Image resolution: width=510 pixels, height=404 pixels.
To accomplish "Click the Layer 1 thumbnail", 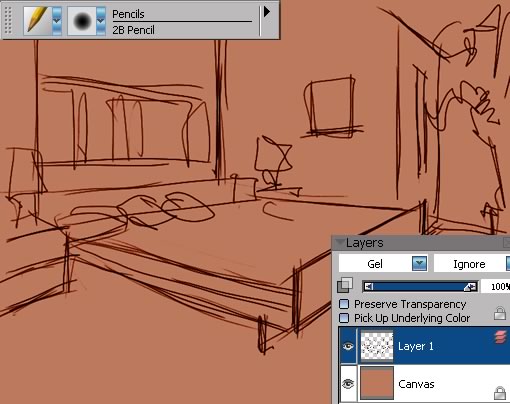I will [x=377, y=346].
